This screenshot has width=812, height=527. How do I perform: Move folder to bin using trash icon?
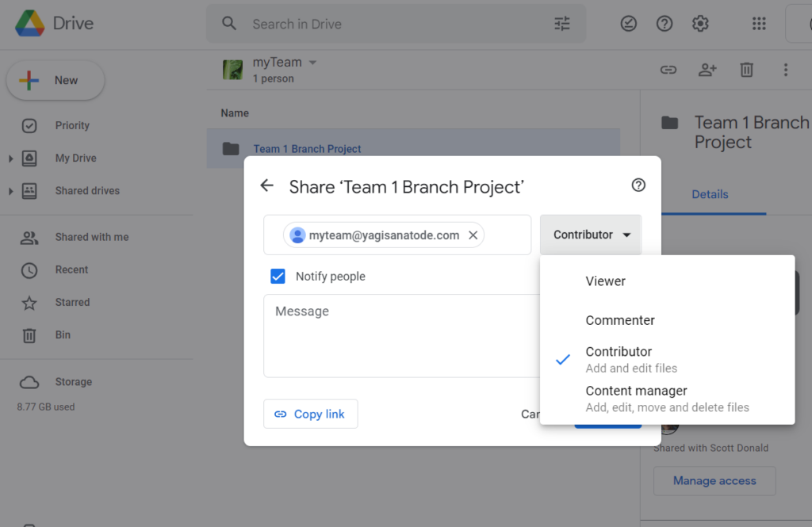pyautogui.click(x=746, y=70)
